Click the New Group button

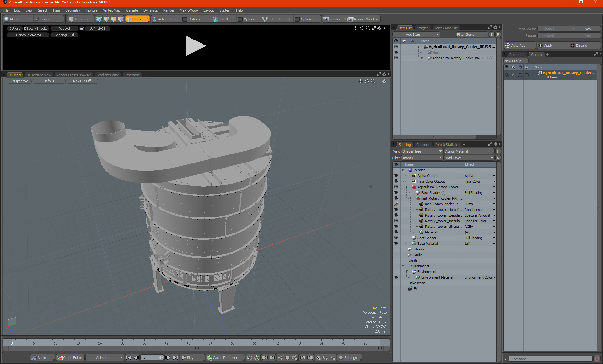click(516, 61)
